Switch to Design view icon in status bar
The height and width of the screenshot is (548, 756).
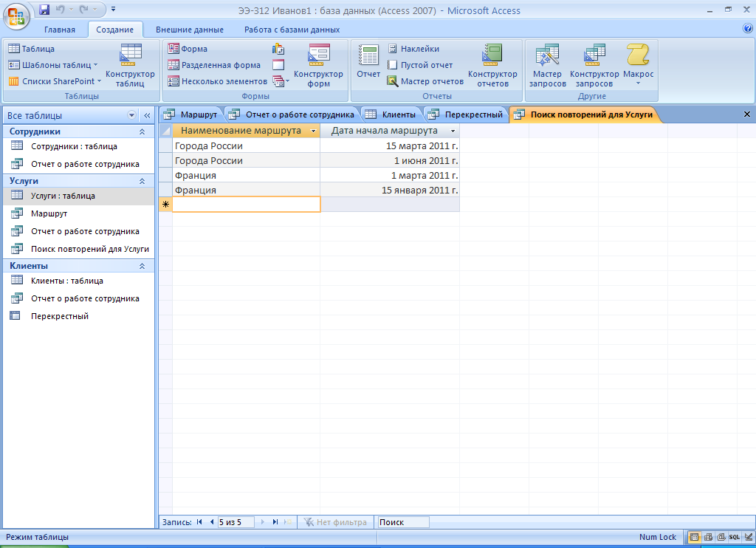click(749, 537)
